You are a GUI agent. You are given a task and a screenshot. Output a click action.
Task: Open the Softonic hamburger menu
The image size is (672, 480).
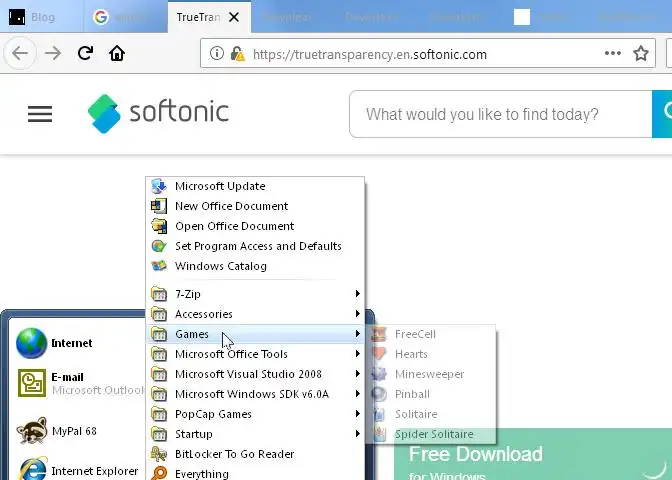click(40, 114)
